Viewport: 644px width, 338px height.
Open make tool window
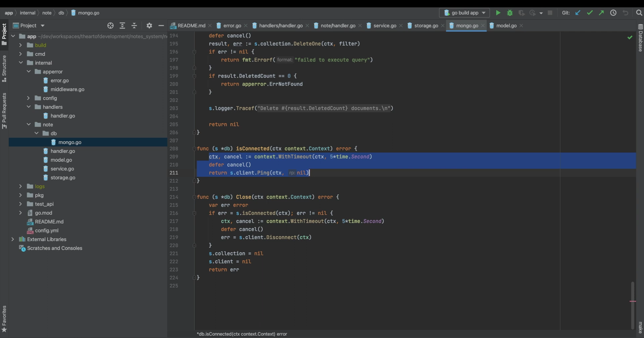640,328
